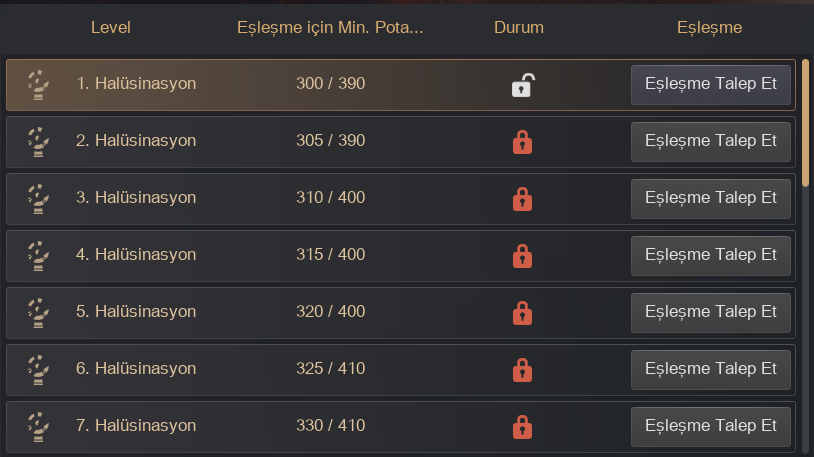Click the 3. Halüsinasyon level icon

click(x=38, y=199)
